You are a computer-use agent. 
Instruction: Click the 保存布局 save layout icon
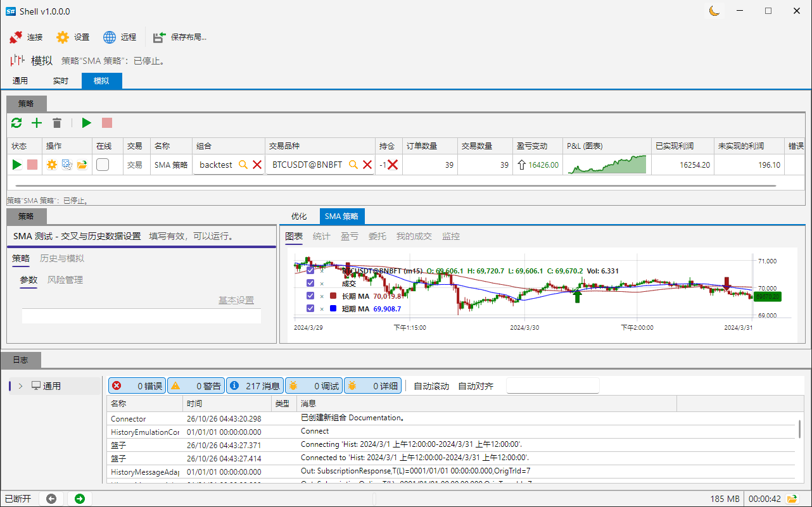point(160,37)
